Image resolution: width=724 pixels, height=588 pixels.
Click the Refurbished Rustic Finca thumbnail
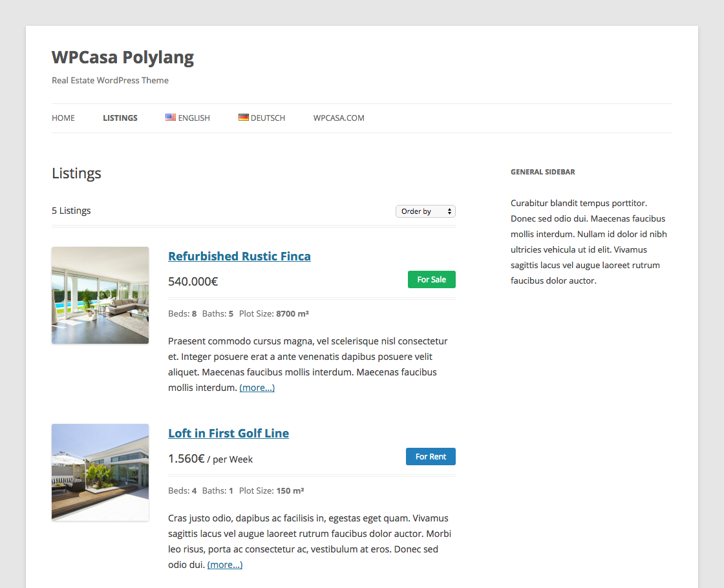pyautogui.click(x=100, y=295)
